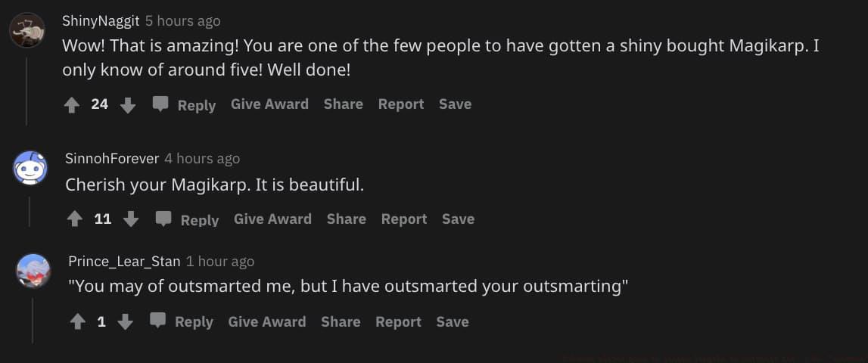Report Prince_Lear_Stan's comment
The width and height of the screenshot is (868, 363).
pyautogui.click(x=398, y=322)
